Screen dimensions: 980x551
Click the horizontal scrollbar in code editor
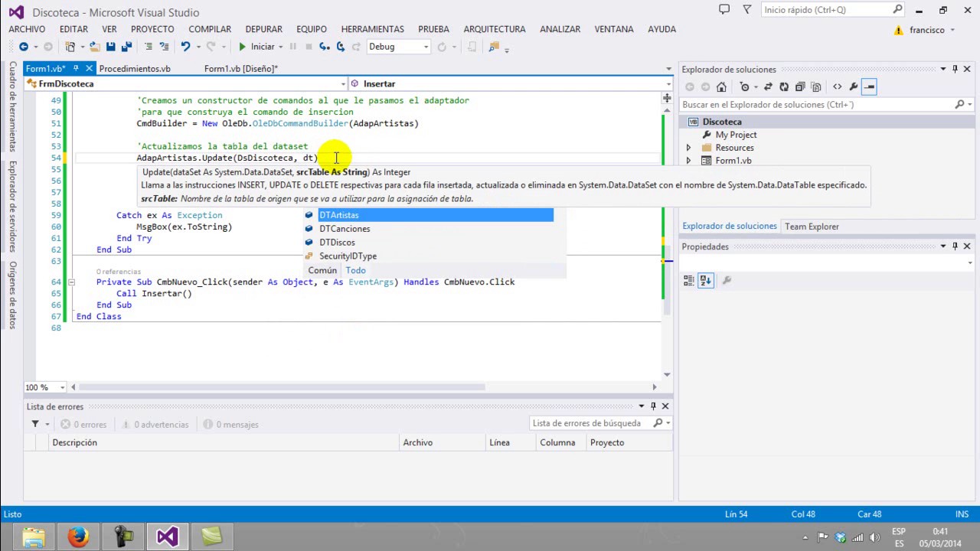pyautogui.click(x=282, y=387)
